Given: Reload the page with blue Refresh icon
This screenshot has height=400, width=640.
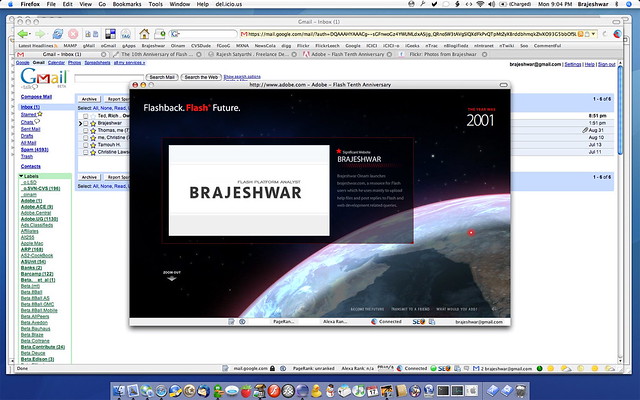Looking at the screenshot, I should point(58,34).
